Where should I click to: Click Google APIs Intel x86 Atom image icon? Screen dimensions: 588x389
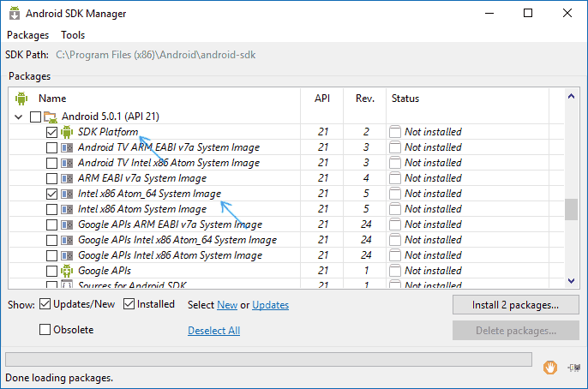(67, 255)
